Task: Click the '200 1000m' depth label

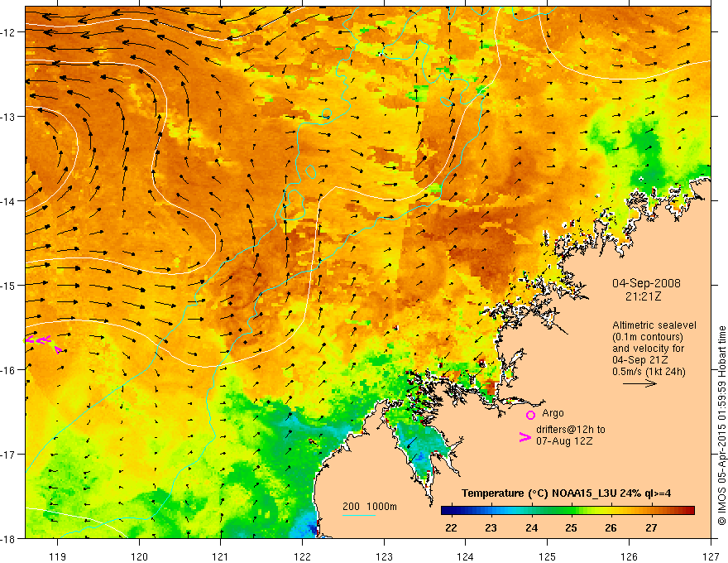Action: pos(370,507)
